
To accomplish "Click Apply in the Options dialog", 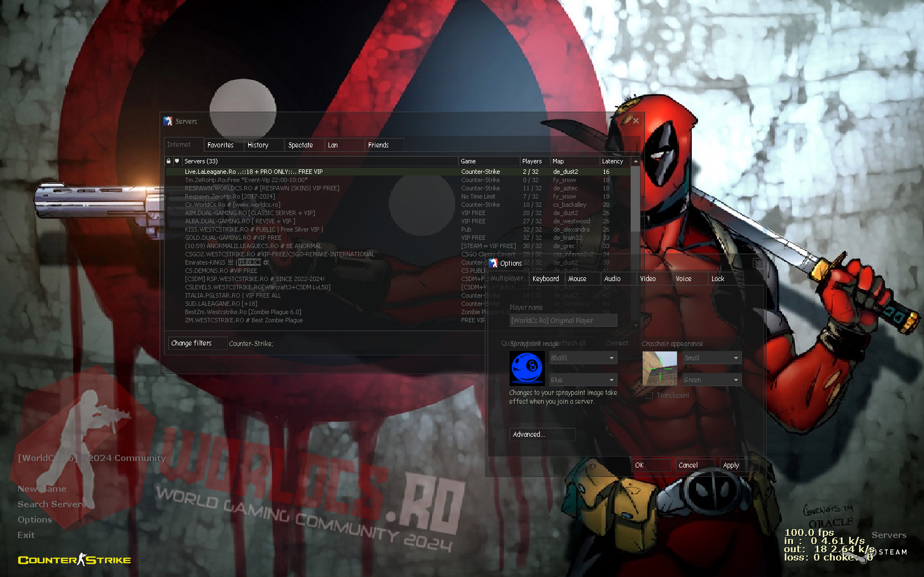I will [x=739, y=465].
